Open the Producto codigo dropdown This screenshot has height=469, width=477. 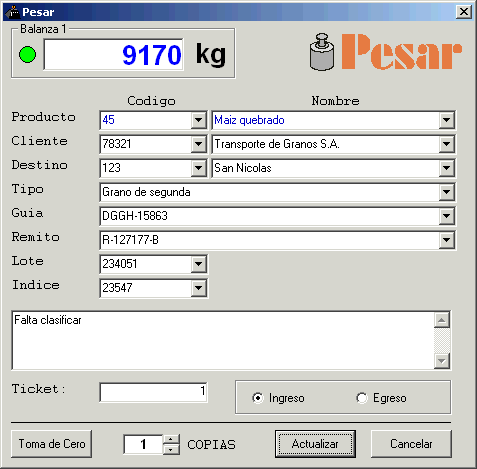199,120
